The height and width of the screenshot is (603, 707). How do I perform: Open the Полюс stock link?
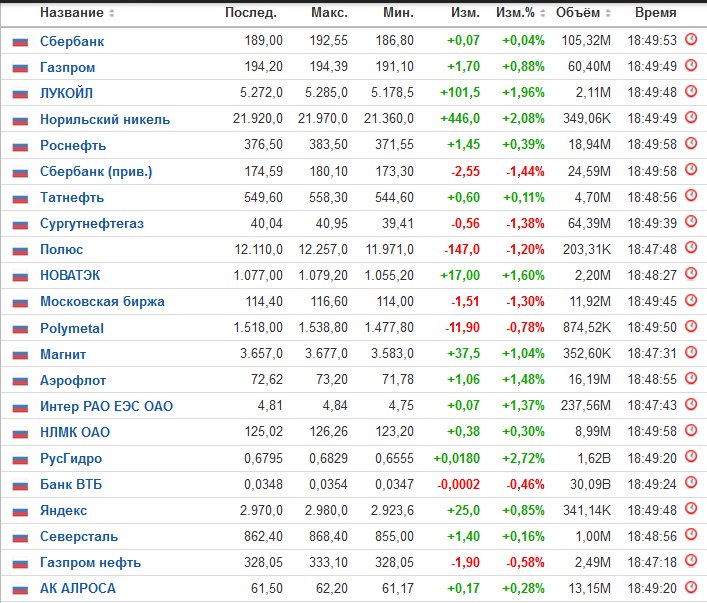(x=61, y=250)
